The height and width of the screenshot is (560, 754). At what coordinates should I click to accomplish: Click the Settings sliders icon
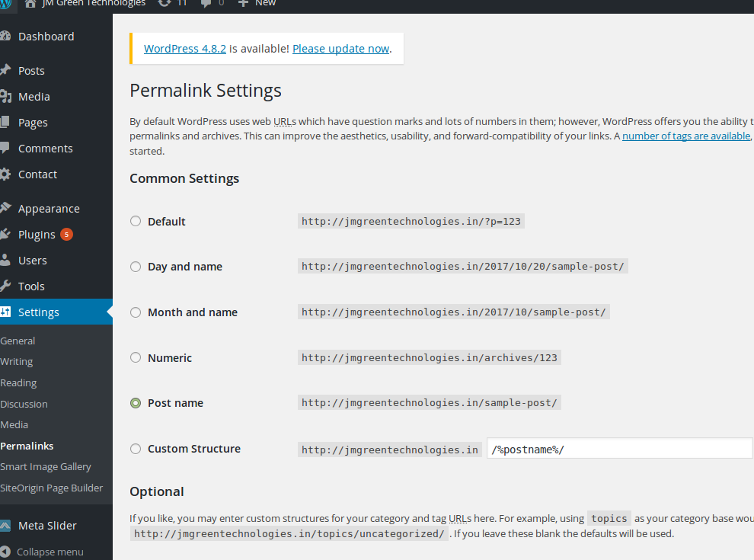tap(5, 312)
